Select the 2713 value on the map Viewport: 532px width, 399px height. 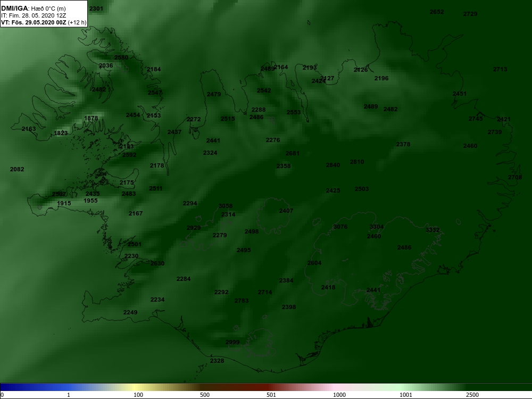click(x=500, y=69)
